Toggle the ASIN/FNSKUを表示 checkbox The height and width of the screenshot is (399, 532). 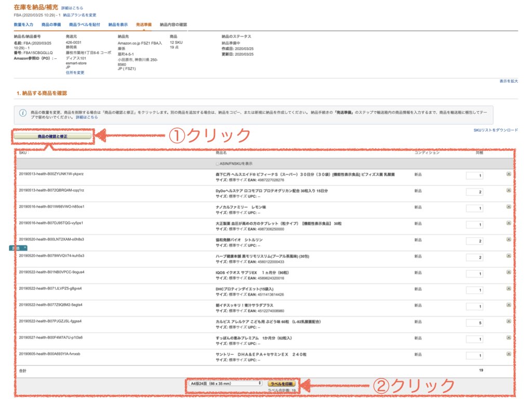point(217,164)
